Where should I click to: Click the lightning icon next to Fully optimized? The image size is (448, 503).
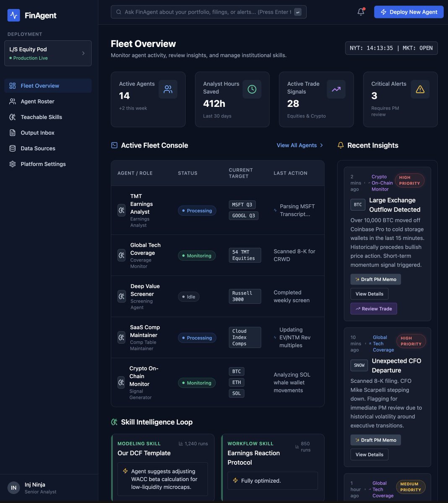pos(235,480)
